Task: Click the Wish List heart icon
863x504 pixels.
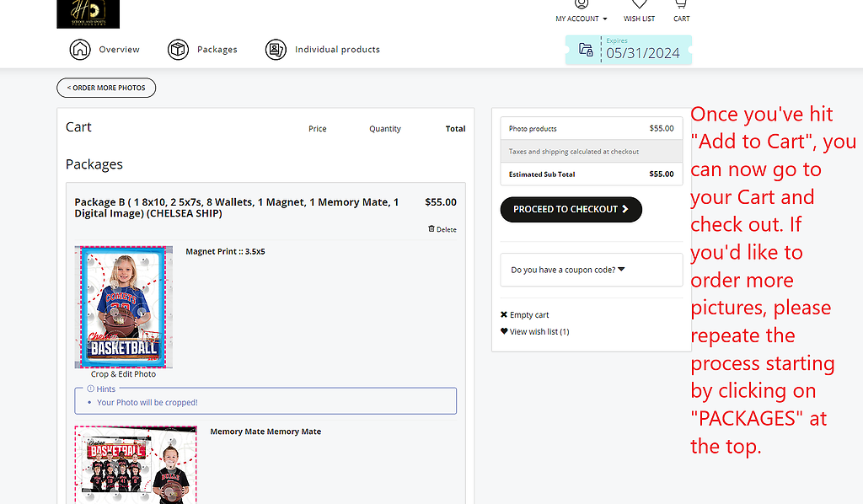Action: (639, 5)
